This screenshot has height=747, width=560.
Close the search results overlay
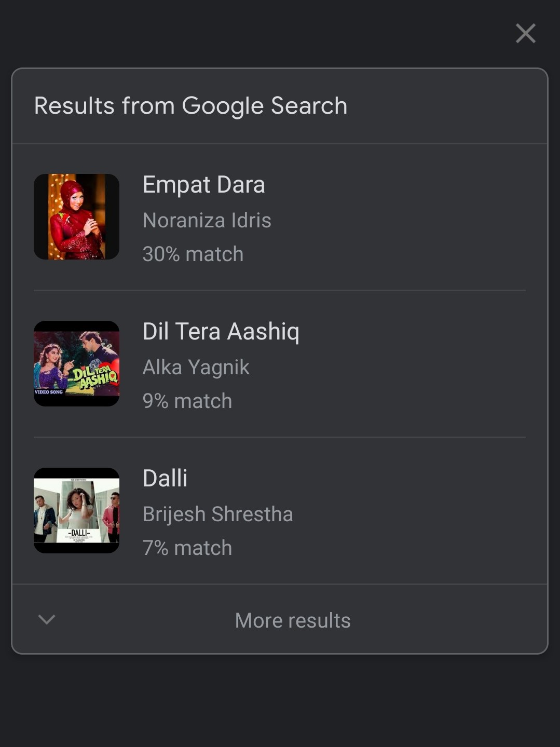click(x=525, y=34)
